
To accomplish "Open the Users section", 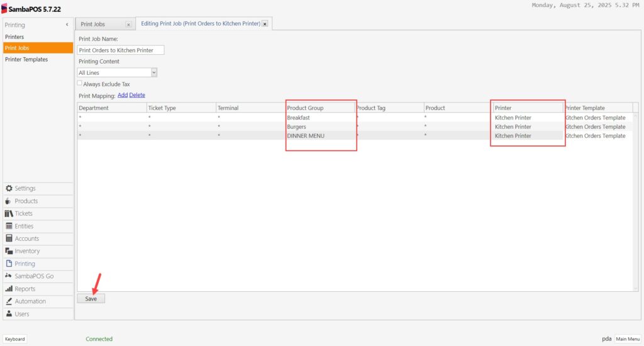I will tap(38, 313).
